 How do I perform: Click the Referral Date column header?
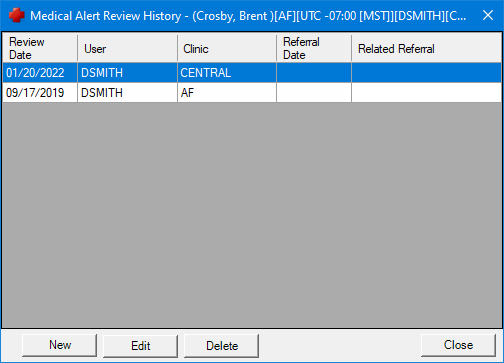tap(314, 48)
